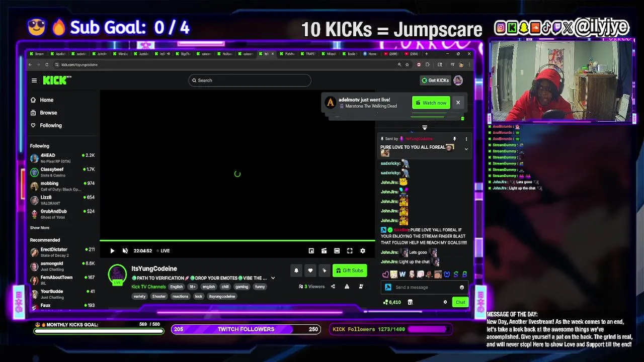Enter fullscreen on the video player
Viewport: 644px width, 362px height.
coord(350,251)
